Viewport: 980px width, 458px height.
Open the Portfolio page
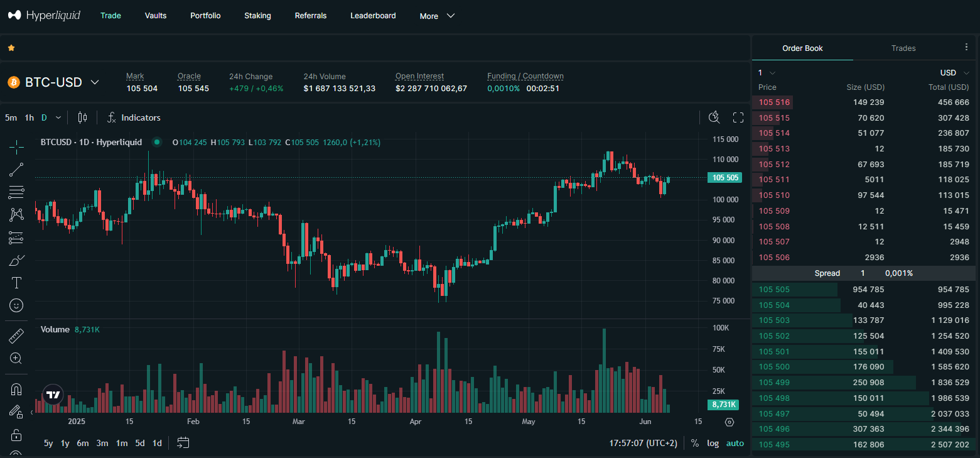205,16
